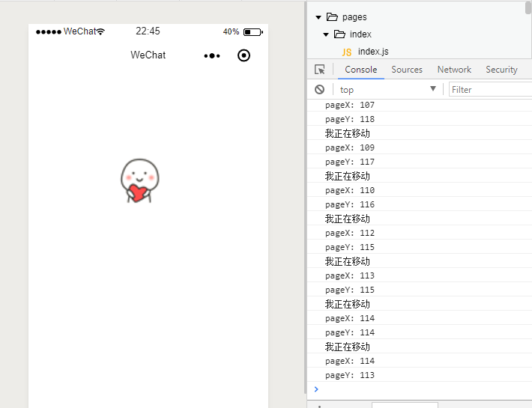Select console line 'pageX: 112'
This screenshot has width=532, height=408.
(350, 233)
